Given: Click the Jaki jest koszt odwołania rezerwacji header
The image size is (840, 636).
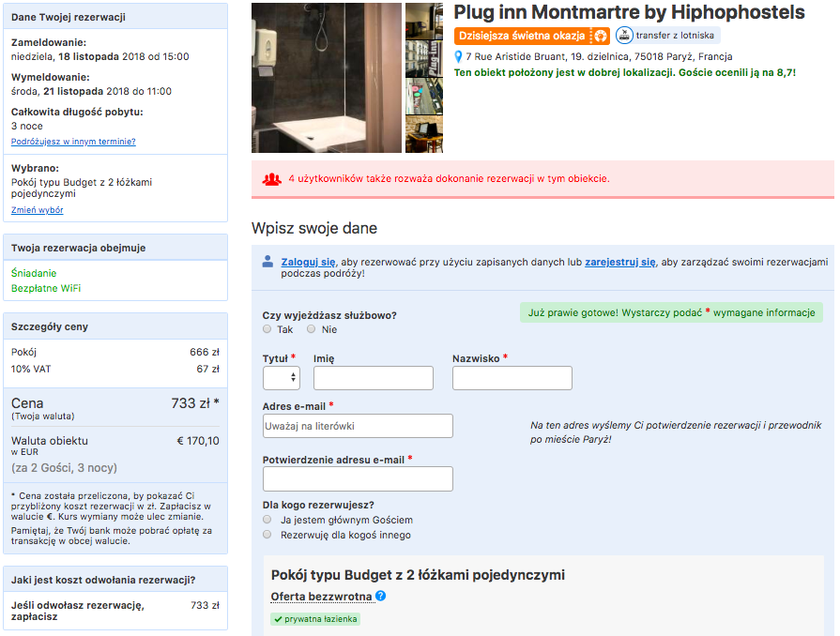Looking at the screenshot, I should click(115, 580).
